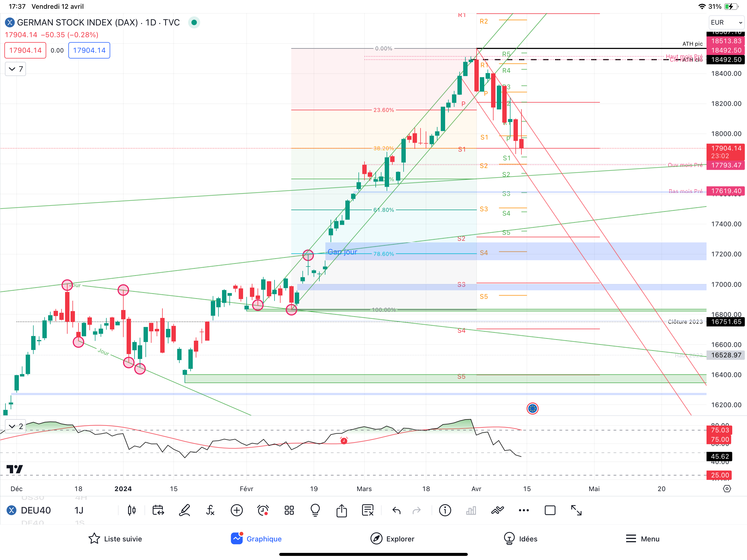747x560 pixels.
Task: Click the undo arrow
Action: (396, 510)
